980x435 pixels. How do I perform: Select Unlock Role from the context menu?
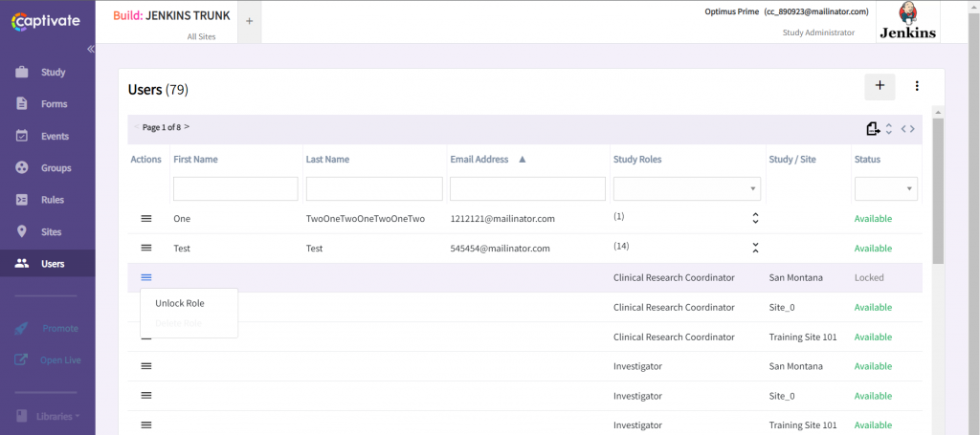pyautogui.click(x=180, y=303)
